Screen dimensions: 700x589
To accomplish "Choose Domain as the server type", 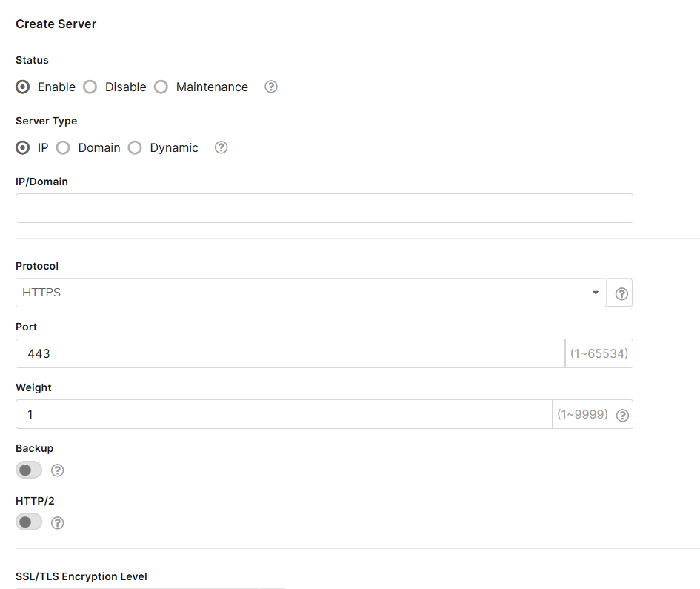I will (63, 147).
